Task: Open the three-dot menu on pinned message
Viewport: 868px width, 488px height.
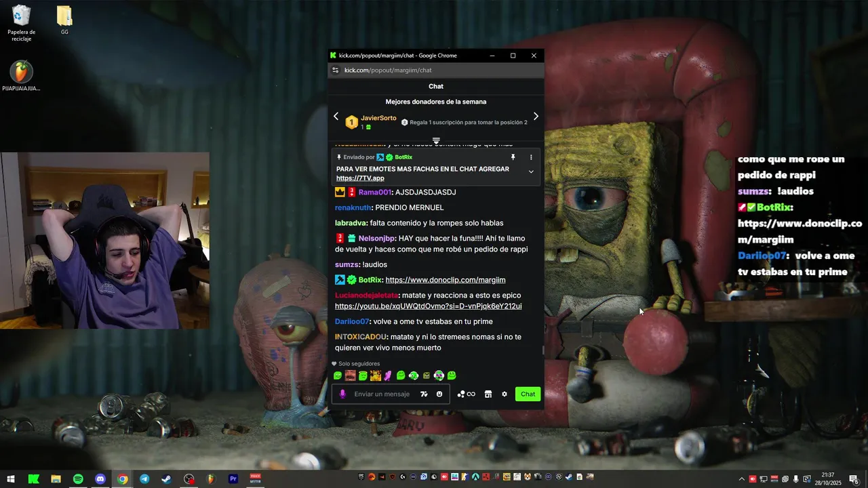Action: 531,157
